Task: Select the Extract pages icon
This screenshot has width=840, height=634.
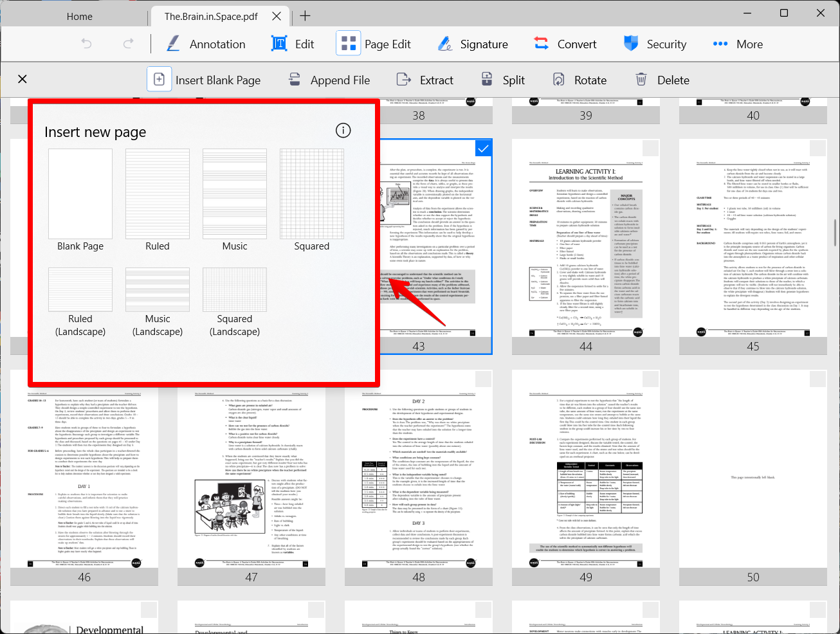Action: click(425, 80)
